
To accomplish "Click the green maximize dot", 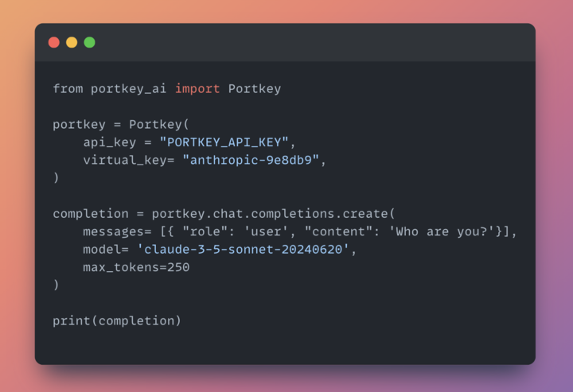I will coord(89,42).
